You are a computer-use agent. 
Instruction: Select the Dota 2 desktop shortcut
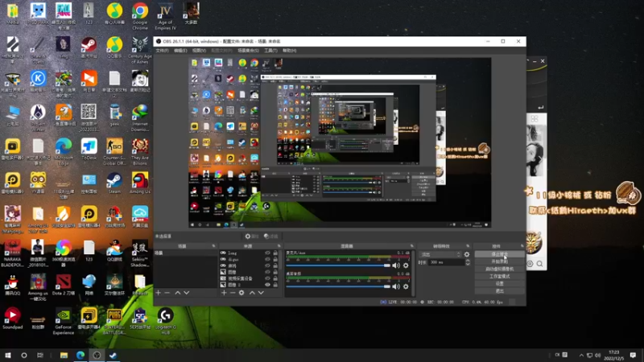click(64, 286)
